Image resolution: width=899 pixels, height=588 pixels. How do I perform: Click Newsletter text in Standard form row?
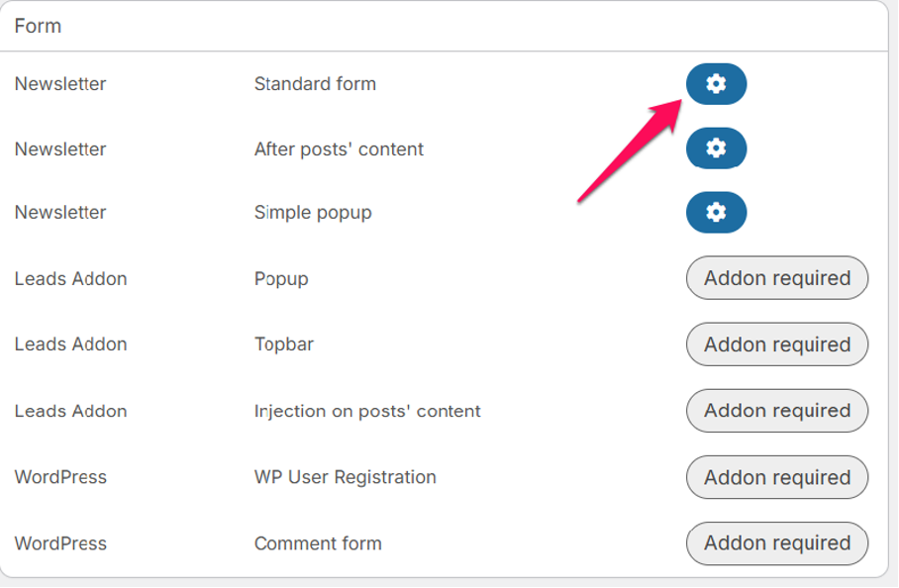(x=60, y=84)
